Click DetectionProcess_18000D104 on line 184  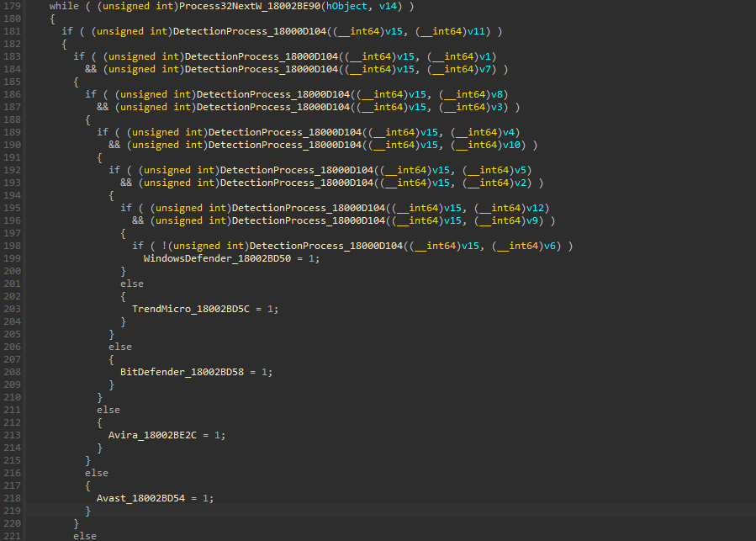(262, 70)
